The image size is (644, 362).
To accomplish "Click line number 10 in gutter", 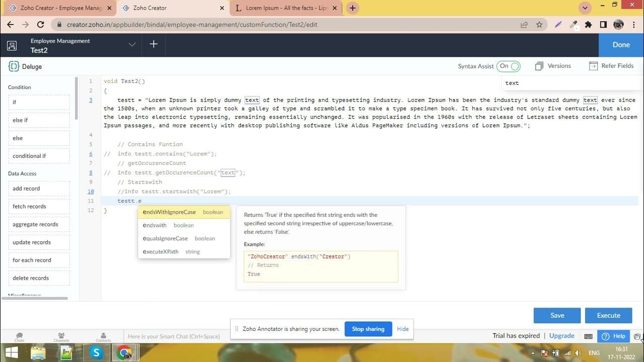I will click(91, 191).
